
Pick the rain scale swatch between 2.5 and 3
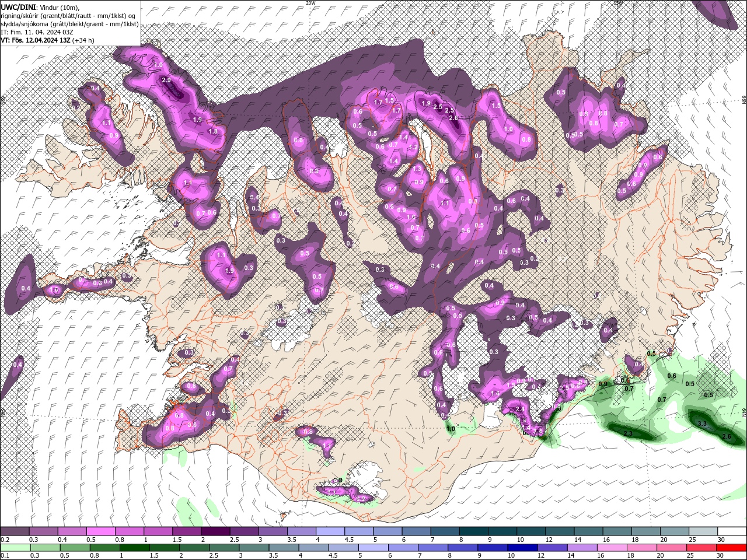pyautogui.click(x=224, y=548)
